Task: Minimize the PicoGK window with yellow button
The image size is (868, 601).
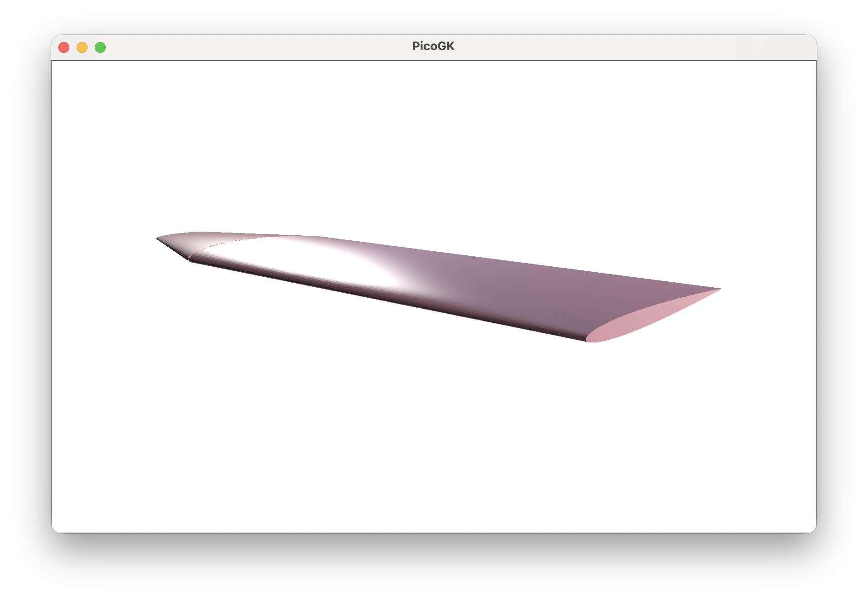Action: (82, 47)
